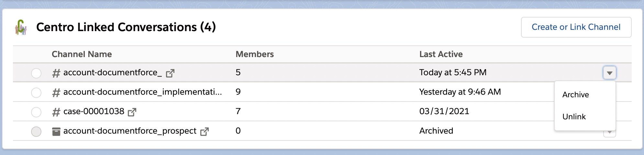Select radio button for case-00001038 row
The image size is (644, 155).
tap(36, 112)
